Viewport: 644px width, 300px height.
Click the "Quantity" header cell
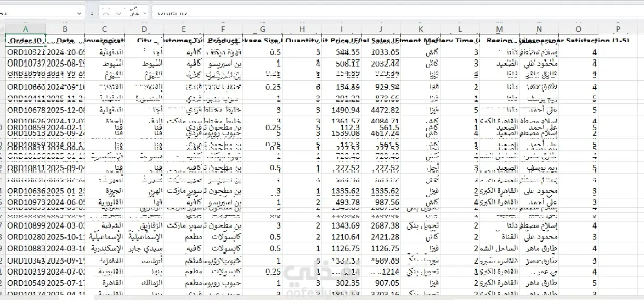tap(302, 41)
